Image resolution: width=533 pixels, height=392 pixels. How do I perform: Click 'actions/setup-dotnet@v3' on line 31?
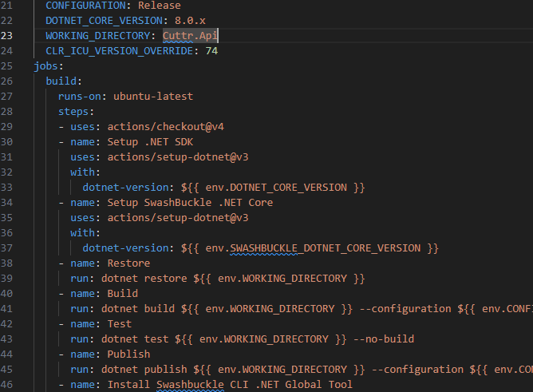pos(178,157)
